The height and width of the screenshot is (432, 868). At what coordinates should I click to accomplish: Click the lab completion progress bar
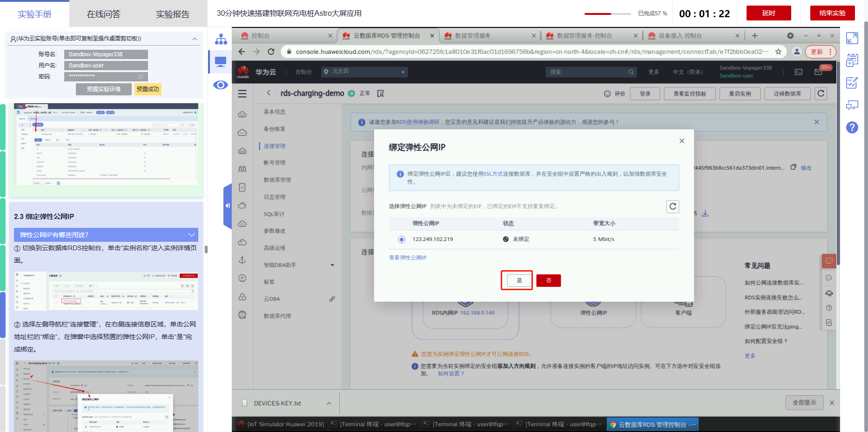coord(608,14)
